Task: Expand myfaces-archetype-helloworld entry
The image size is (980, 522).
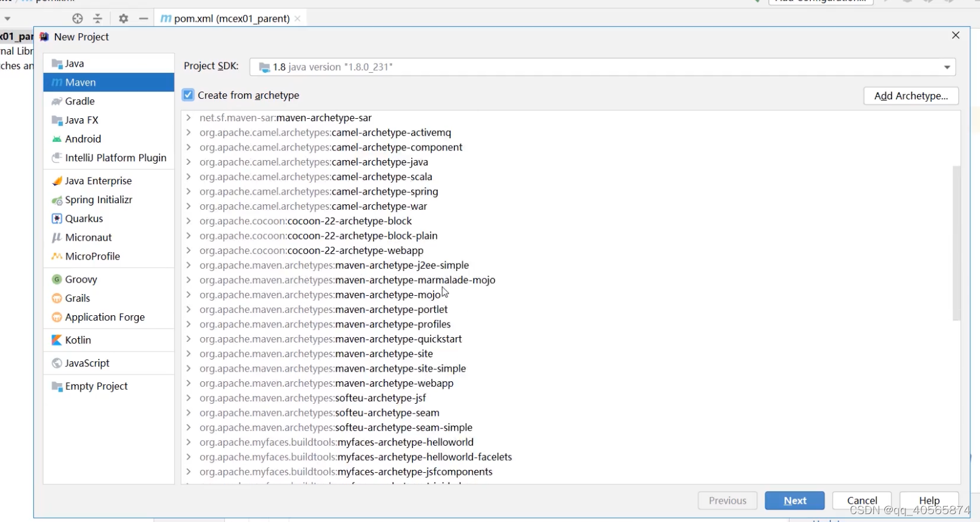Action: [189, 442]
